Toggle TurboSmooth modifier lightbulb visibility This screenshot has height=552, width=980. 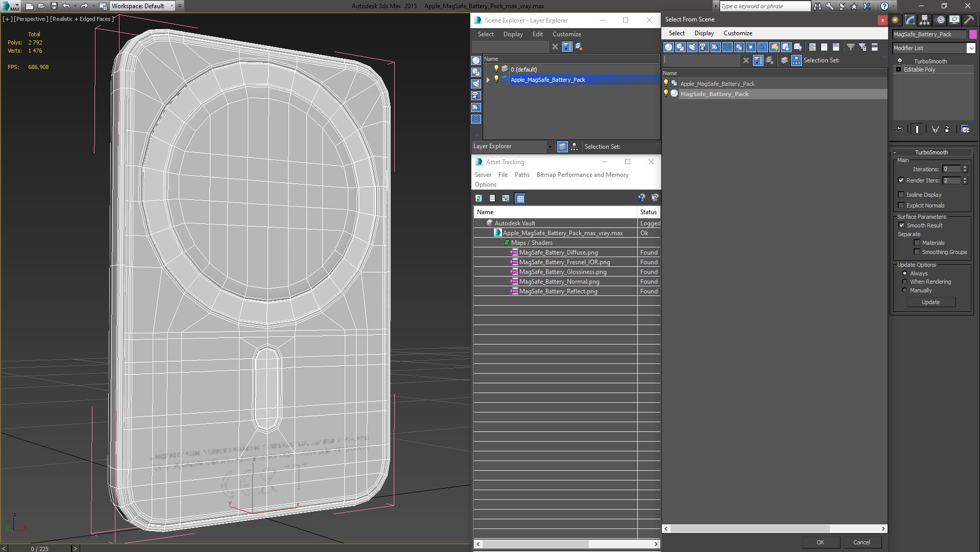[x=900, y=61]
